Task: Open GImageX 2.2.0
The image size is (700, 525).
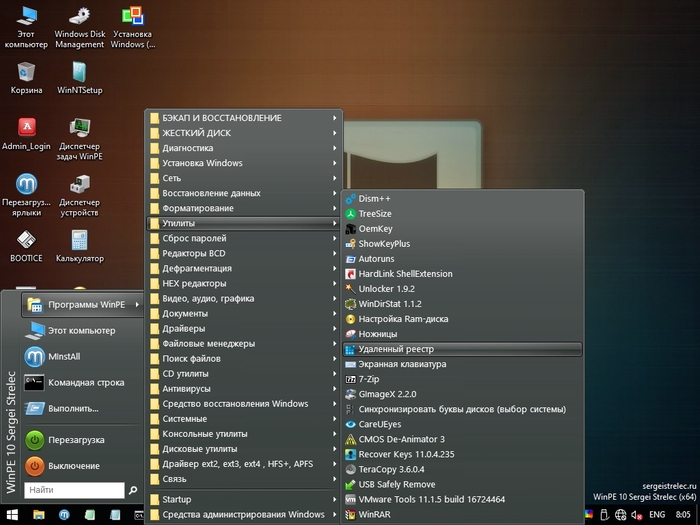Action: click(462, 394)
